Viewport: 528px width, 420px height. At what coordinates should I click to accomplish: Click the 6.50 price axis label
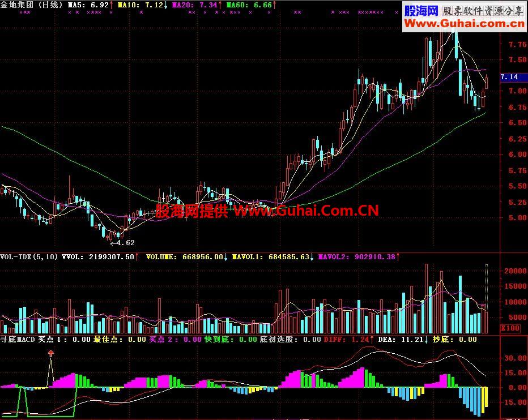[x=518, y=123]
